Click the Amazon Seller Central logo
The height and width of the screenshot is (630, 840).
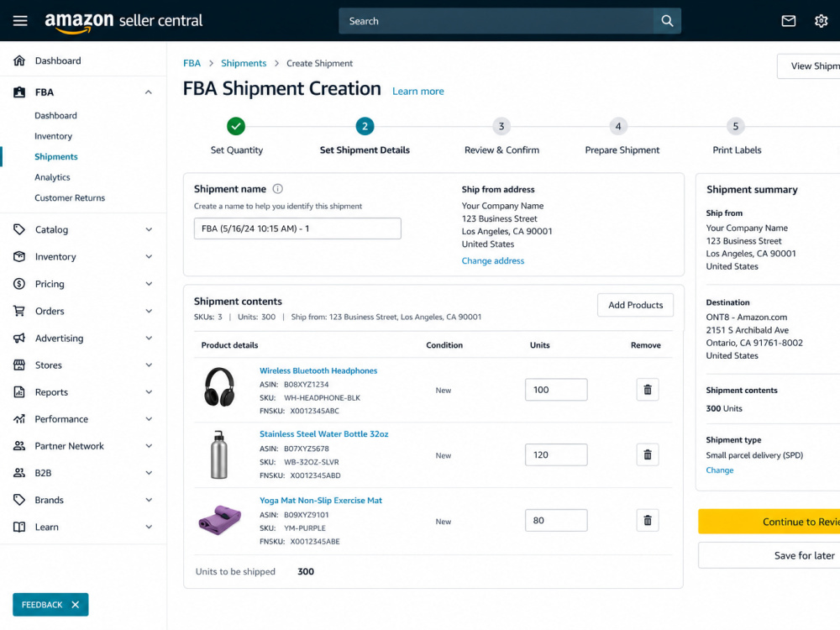pos(123,22)
